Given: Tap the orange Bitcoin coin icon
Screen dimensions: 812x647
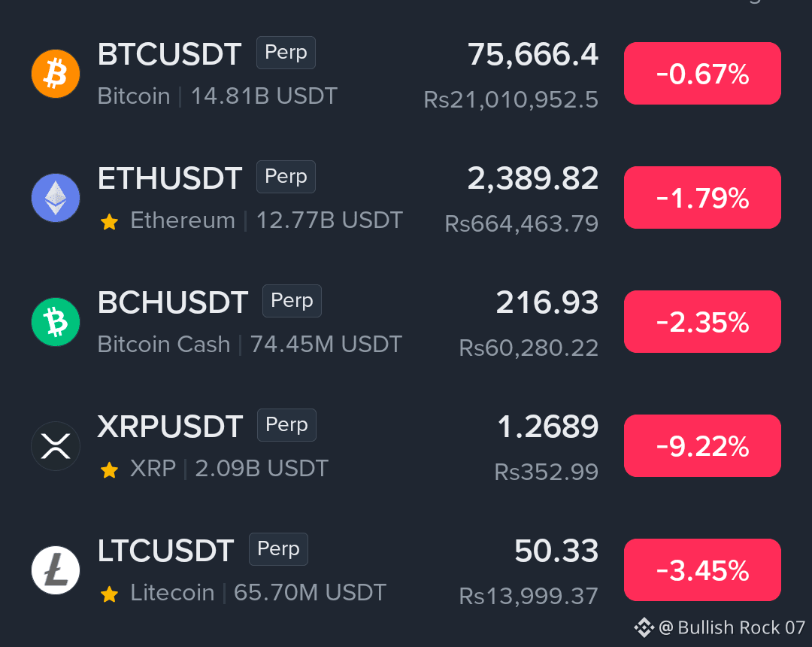Looking at the screenshot, I should pos(56,74).
